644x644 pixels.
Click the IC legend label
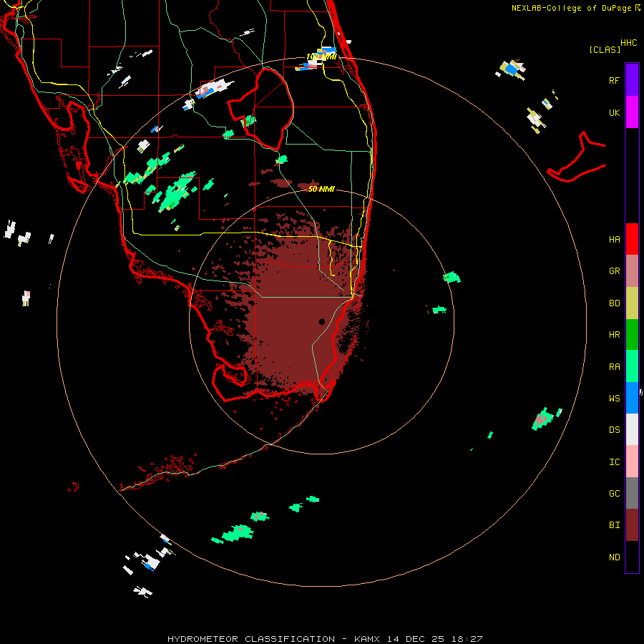(614, 462)
